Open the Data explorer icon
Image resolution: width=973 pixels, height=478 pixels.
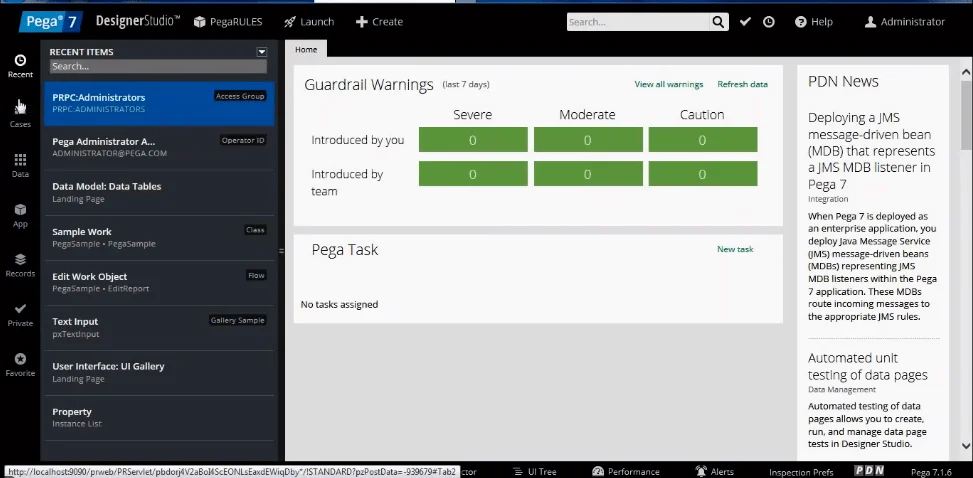click(x=20, y=164)
